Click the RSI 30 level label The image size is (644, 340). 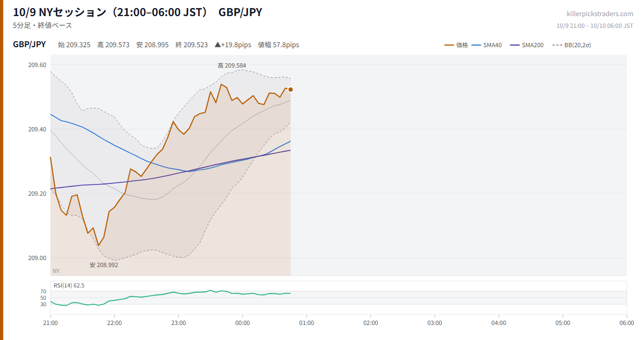tap(43, 304)
